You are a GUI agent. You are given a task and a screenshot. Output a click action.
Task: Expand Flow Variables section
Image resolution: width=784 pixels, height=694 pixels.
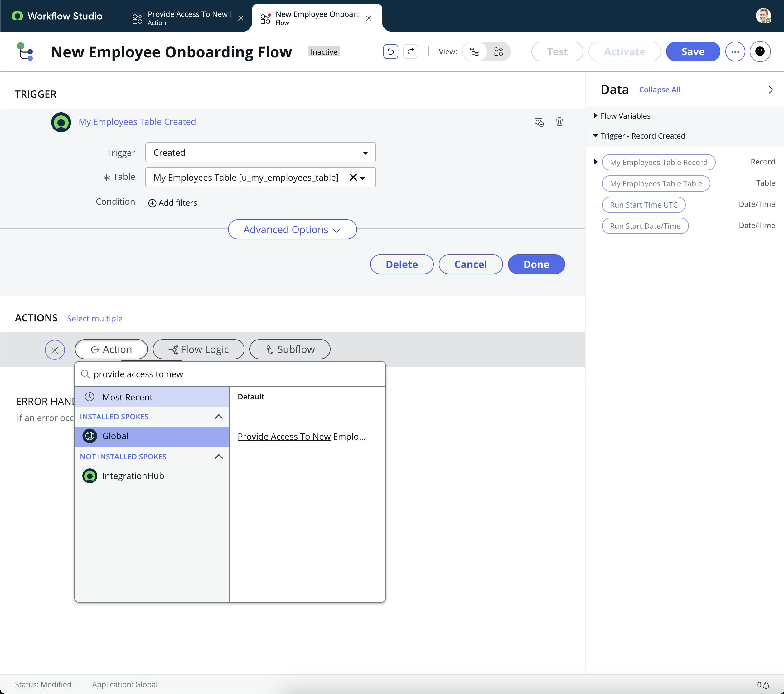(596, 115)
